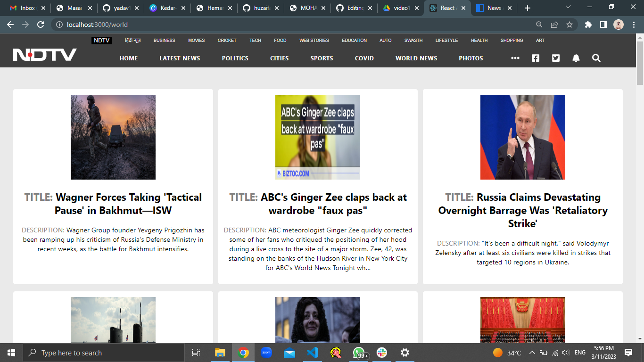Open the LATEST NEWS navigation link

180,58
